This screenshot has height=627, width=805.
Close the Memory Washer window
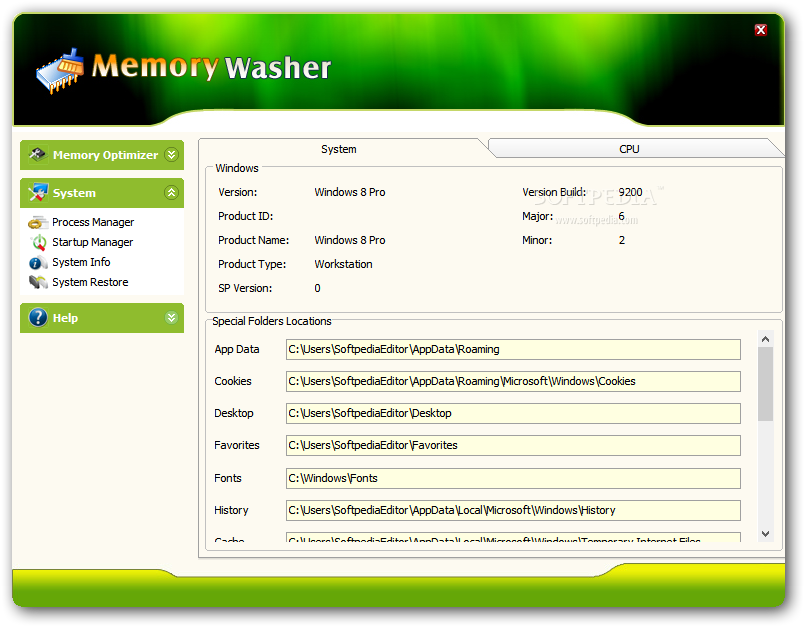(x=761, y=30)
